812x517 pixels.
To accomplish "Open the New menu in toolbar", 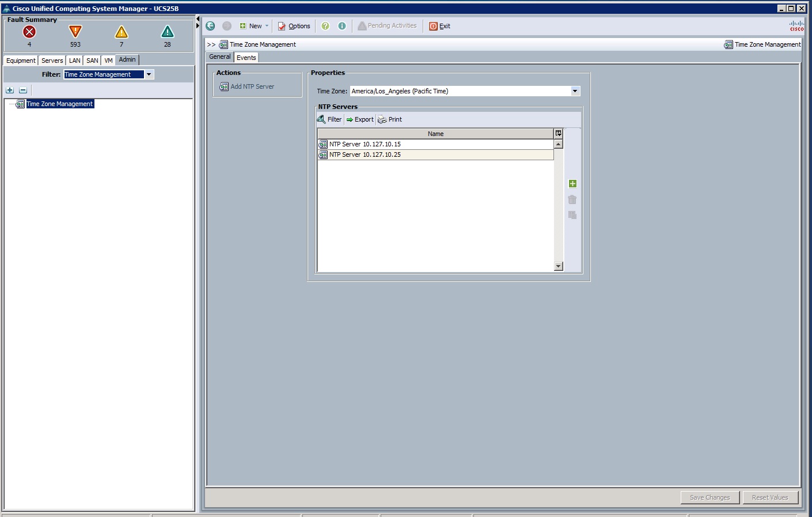I will coord(254,26).
